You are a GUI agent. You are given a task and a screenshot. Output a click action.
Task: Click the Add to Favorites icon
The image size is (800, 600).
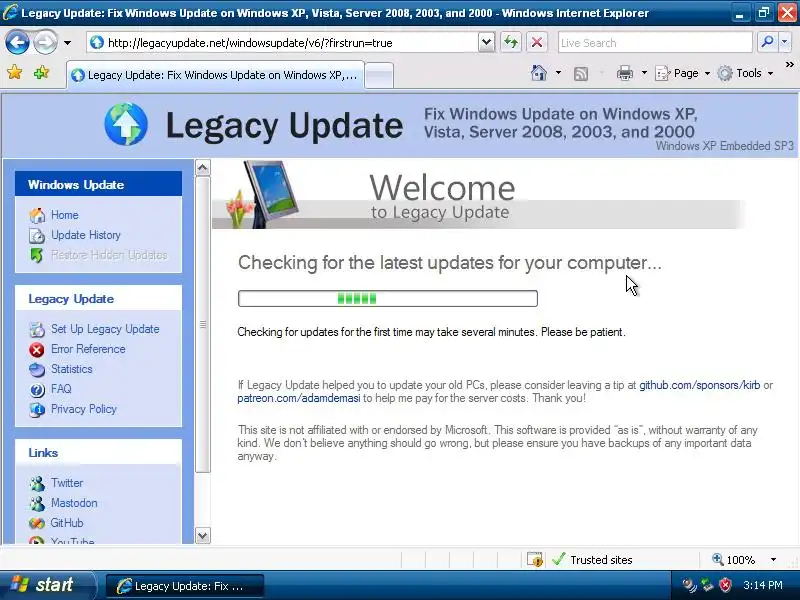pyautogui.click(x=41, y=72)
